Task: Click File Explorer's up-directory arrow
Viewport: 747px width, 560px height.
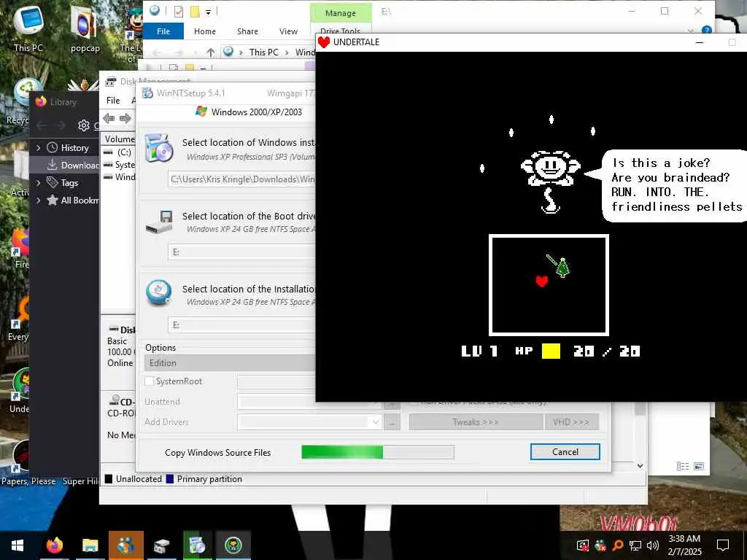Action: click(x=211, y=52)
